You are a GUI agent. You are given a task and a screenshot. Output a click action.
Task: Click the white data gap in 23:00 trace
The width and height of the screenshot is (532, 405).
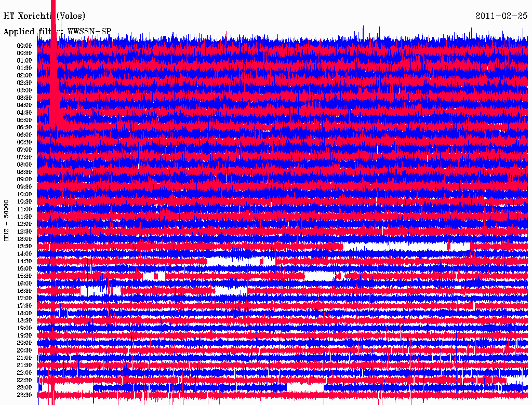(x=304, y=387)
